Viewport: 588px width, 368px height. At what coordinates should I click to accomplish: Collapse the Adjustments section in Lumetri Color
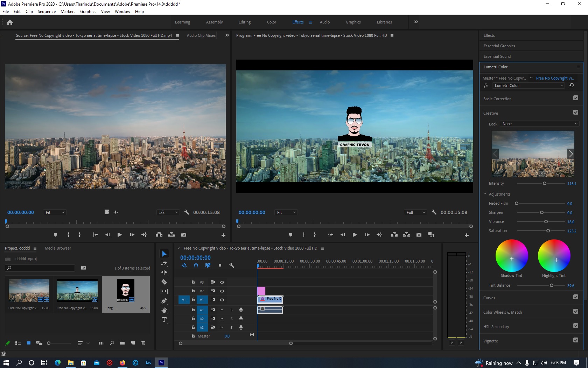[x=485, y=193]
